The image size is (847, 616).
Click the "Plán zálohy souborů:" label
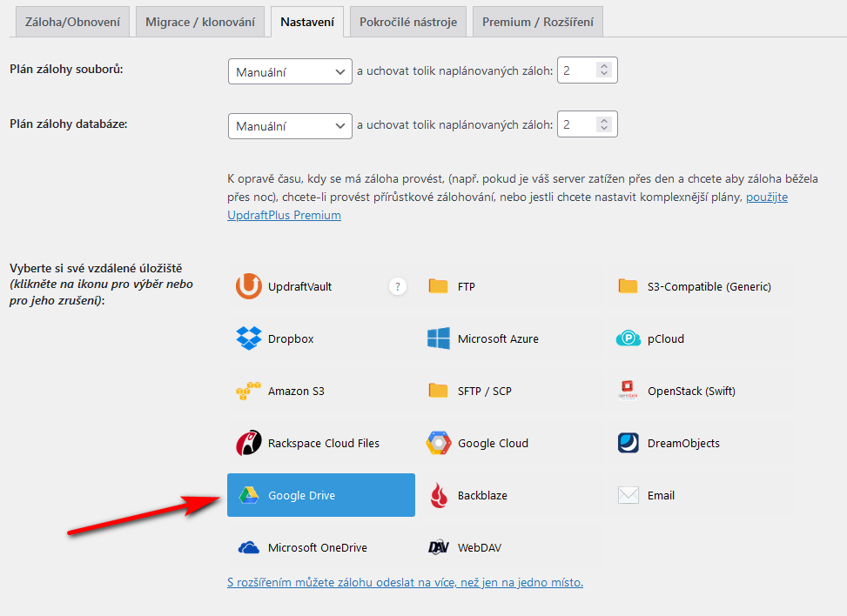66,69
